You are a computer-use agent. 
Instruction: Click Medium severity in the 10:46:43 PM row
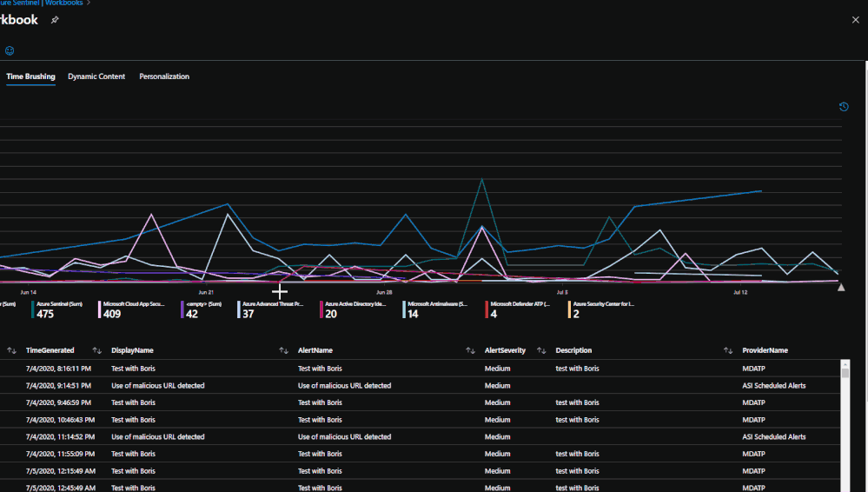497,420
